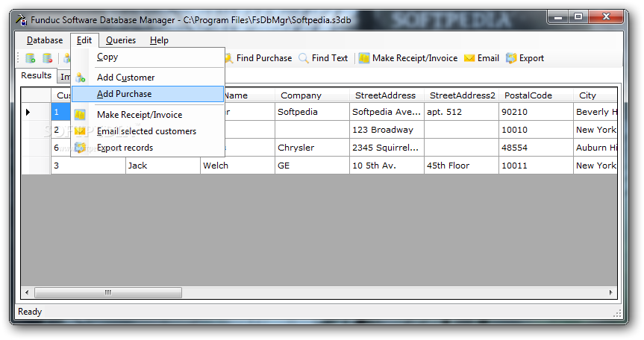This screenshot has height=340, width=644.
Task: Click the remove database toolbar icon
Action: tap(48, 58)
